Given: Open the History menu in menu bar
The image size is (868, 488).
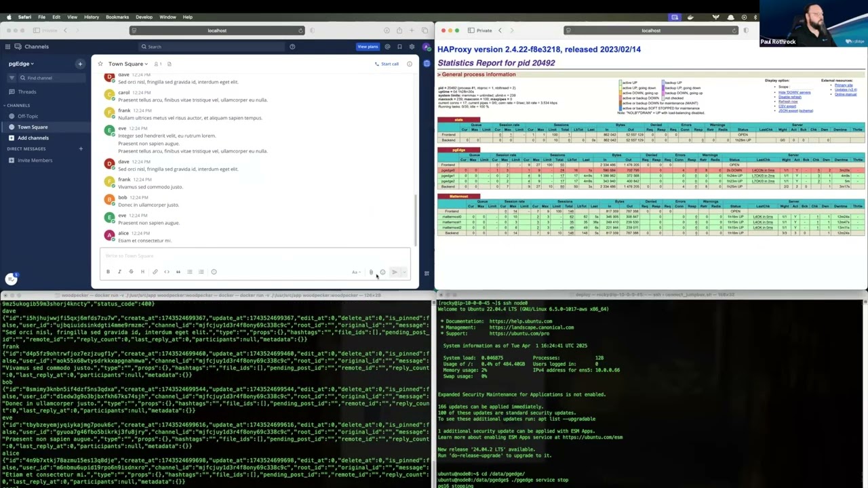Looking at the screenshot, I should 92,17.
